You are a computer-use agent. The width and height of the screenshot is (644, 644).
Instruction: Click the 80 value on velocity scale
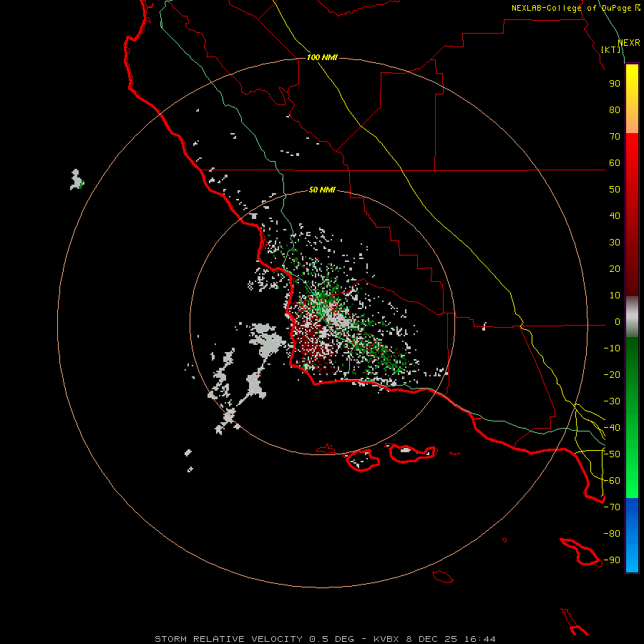click(615, 110)
